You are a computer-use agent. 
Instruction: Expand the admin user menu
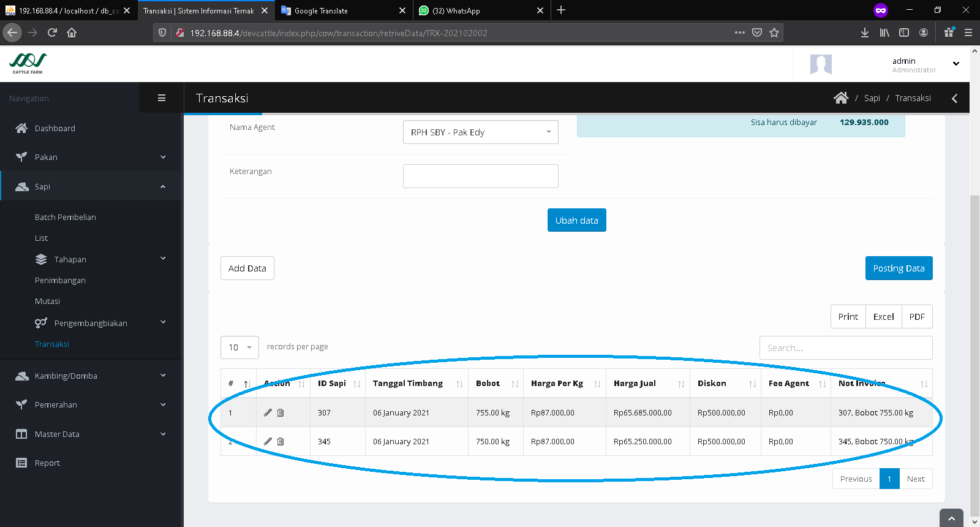click(x=956, y=64)
